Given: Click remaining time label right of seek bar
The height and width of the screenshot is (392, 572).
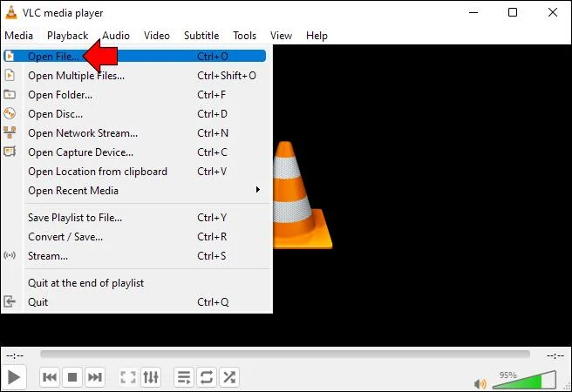Looking at the screenshot, I should [x=555, y=355].
